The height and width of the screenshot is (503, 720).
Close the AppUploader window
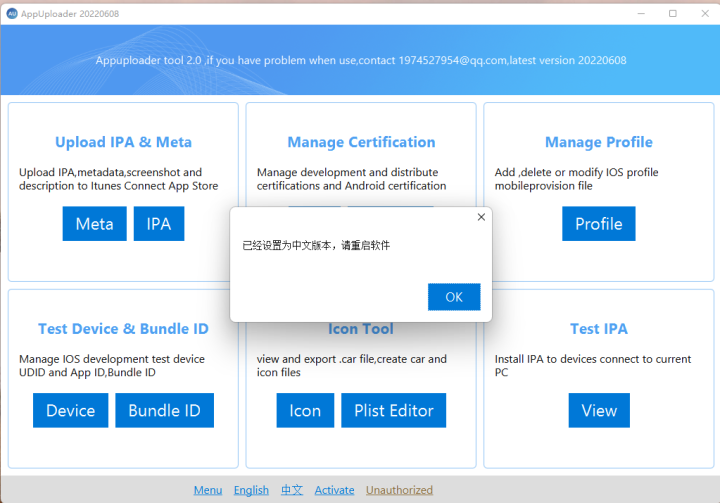pos(705,13)
